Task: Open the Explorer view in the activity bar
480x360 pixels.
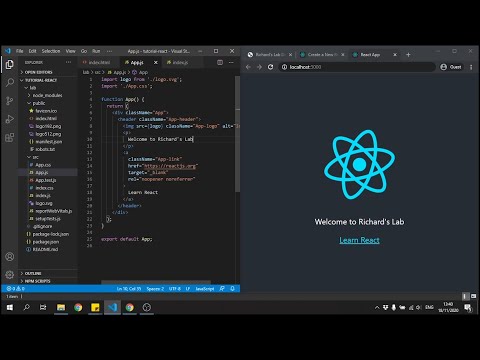Action: (x=10, y=64)
